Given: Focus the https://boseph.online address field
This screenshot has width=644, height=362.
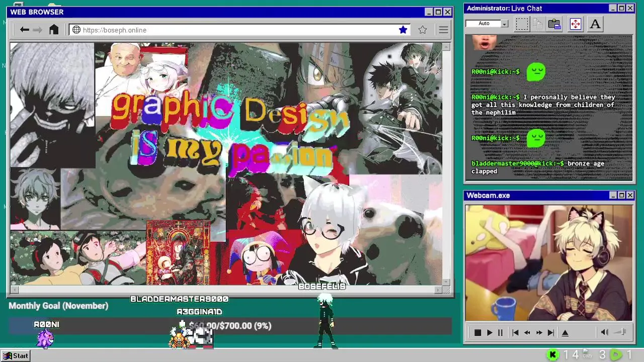Looking at the screenshot, I should pyautogui.click(x=239, y=30).
